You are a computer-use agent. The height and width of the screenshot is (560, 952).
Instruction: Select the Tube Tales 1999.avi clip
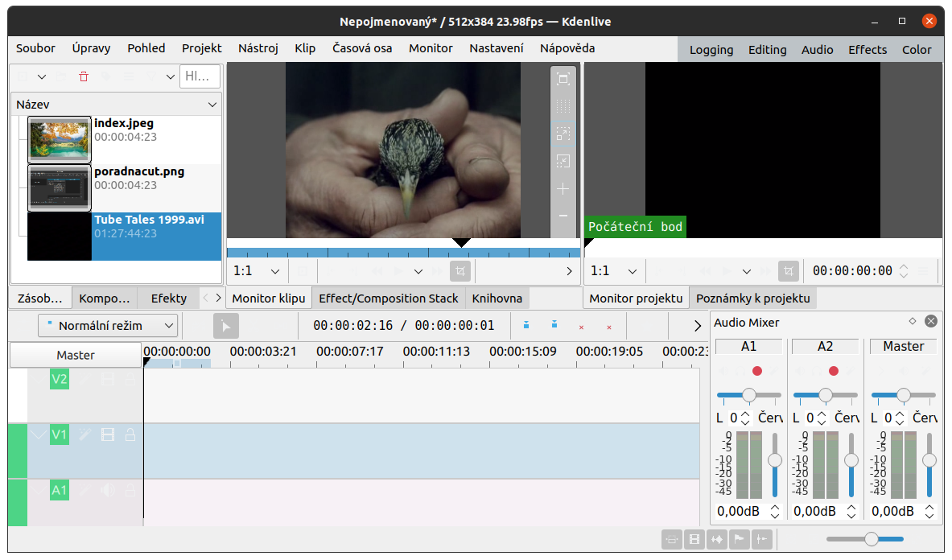[124, 236]
